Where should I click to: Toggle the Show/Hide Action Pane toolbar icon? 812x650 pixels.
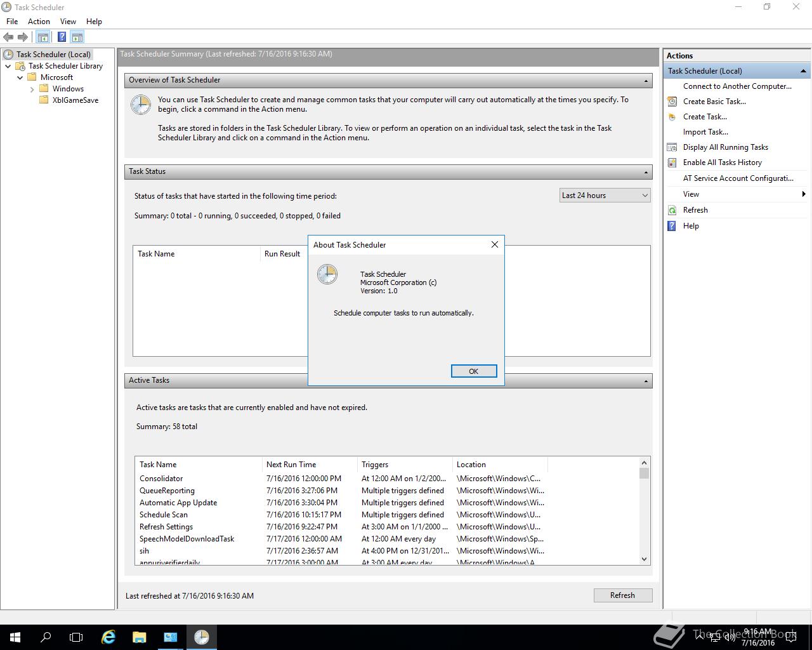77,37
